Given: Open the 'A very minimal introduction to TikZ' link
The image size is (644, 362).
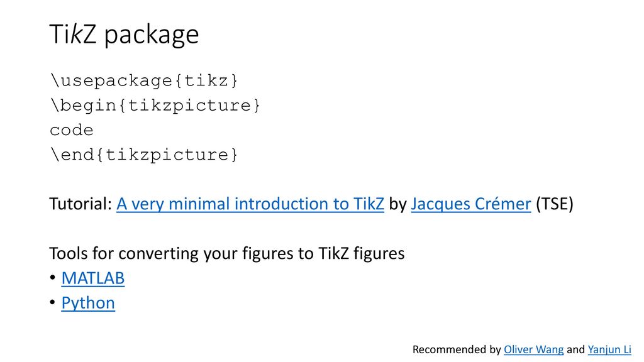Looking at the screenshot, I should (250, 204).
